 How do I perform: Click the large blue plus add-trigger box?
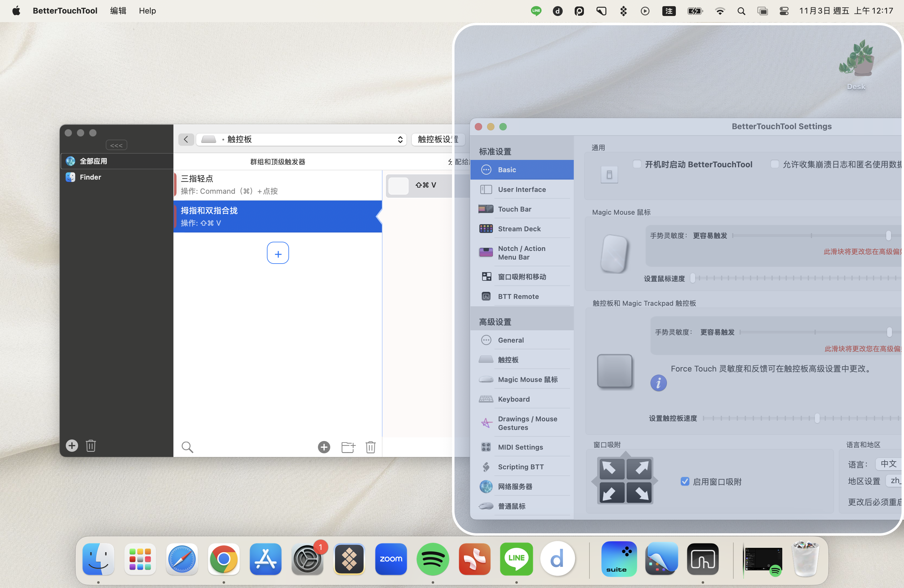coord(278,253)
